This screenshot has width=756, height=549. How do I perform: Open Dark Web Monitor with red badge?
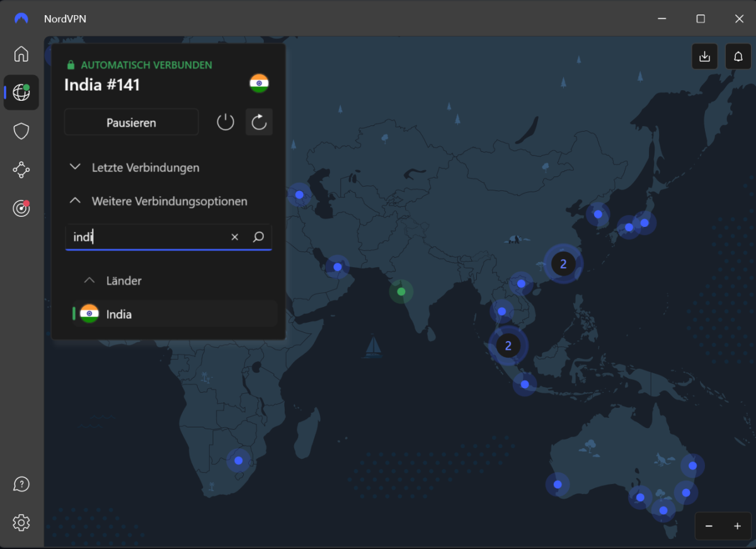[x=21, y=208]
